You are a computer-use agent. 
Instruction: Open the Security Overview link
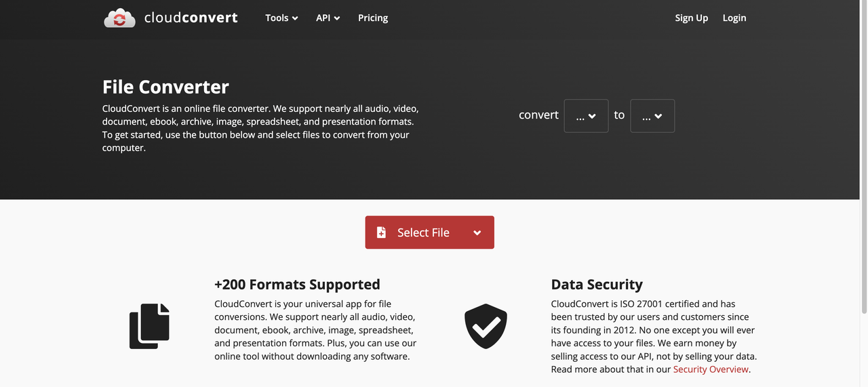[x=711, y=369]
